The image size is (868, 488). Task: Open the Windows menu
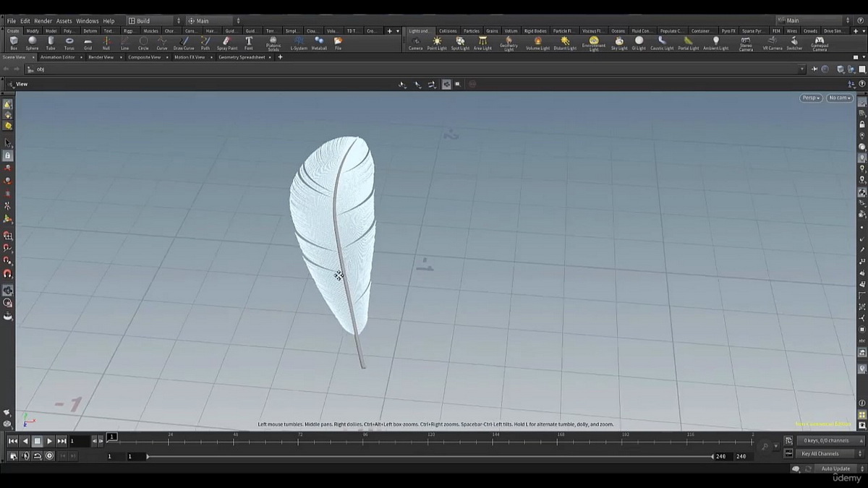click(88, 21)
